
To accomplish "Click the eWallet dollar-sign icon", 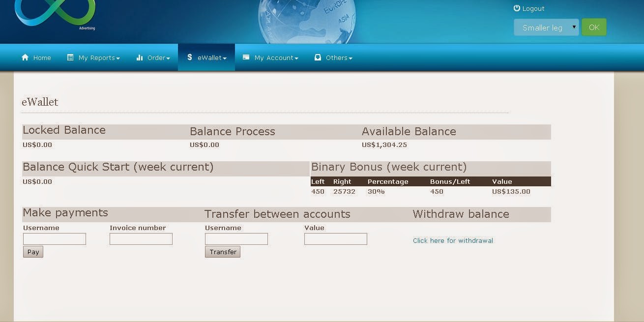I will (x=190, y=58).
